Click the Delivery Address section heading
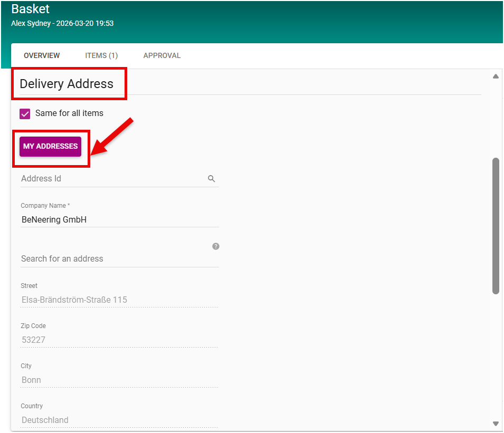Image resolution: width=504 pixels, height=433 pixels. (x=66, y=84)
